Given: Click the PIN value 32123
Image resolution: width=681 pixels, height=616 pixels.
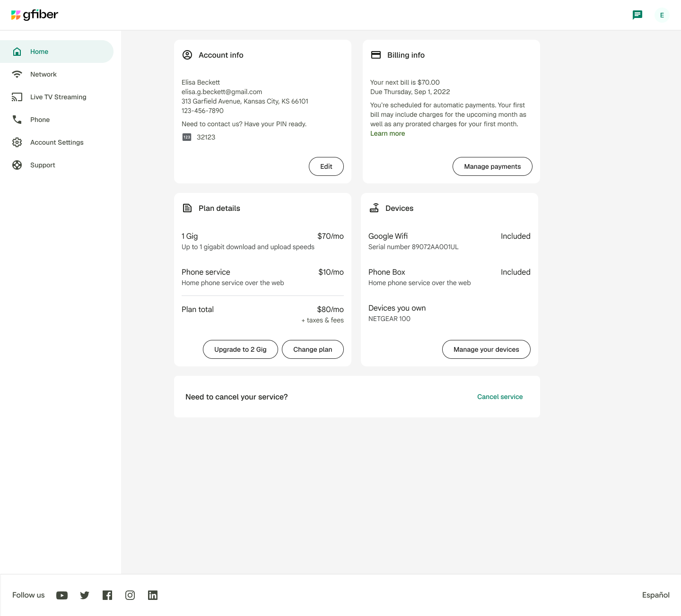Looking at the screenshot, I should 206,137.
